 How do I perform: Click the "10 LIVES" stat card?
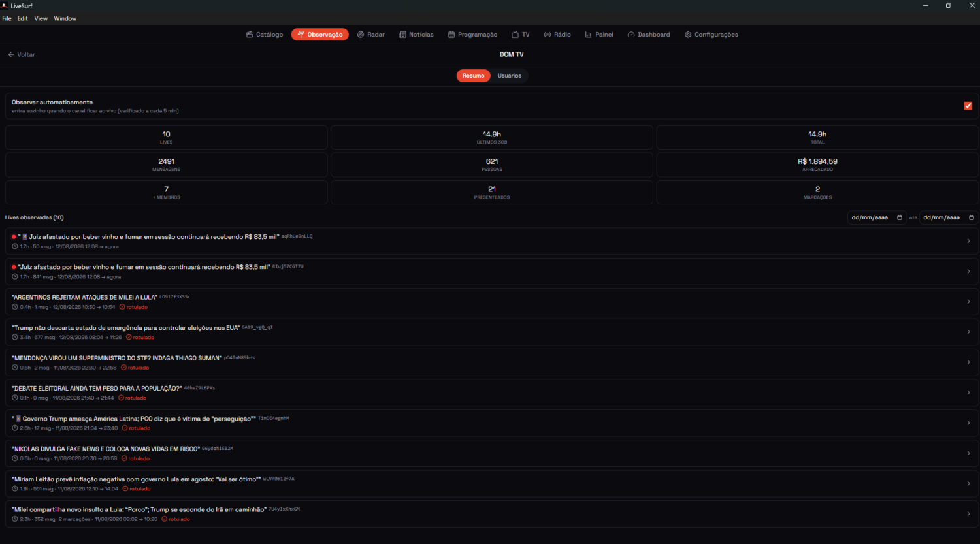click(167, 138)
